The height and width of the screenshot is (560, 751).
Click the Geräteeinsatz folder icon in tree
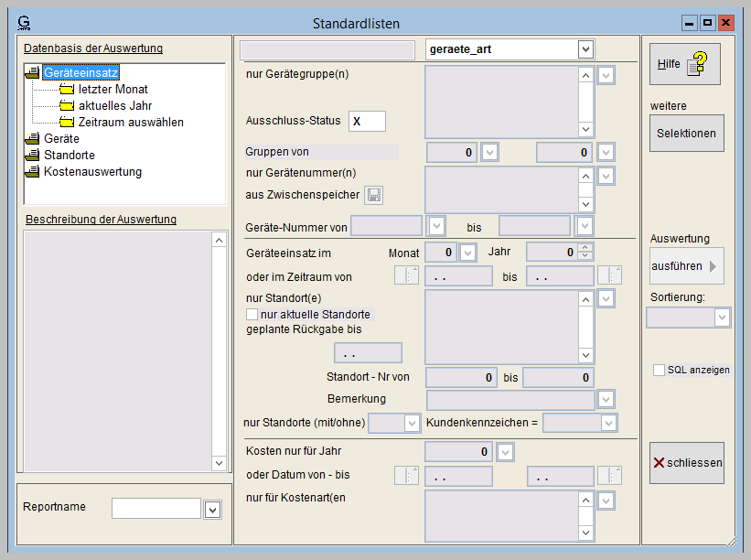point(32,72)
